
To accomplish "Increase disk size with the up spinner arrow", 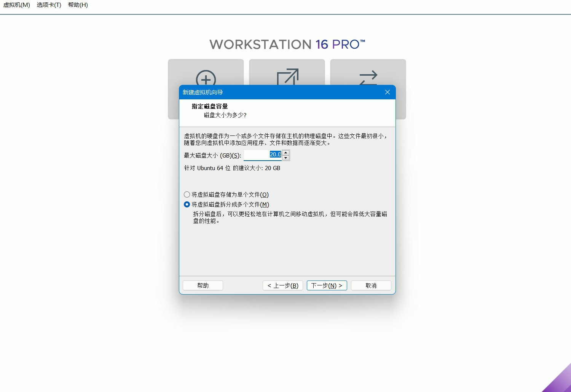I will pyautogui.click(x=286, y=153).
